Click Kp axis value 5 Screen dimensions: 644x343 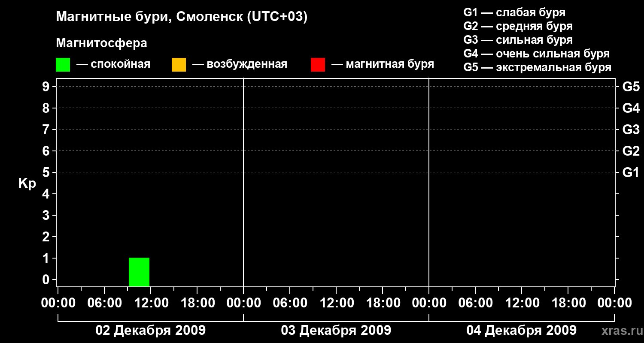point(46,172)
